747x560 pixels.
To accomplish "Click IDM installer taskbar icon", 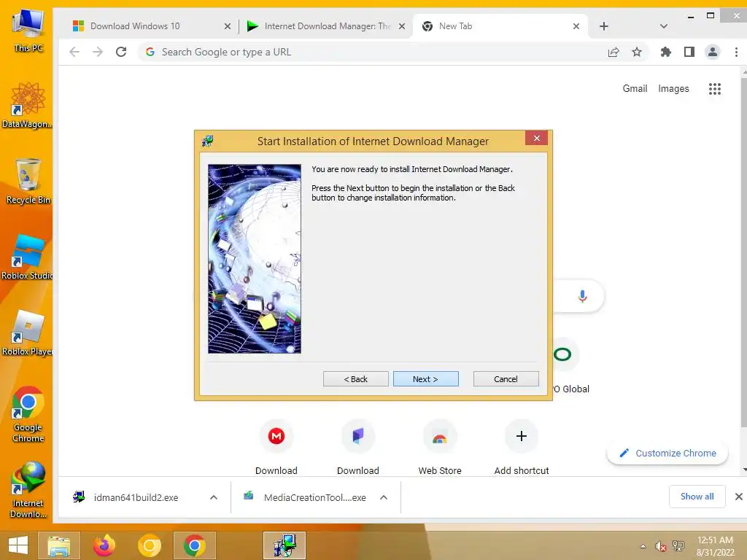I will [x=285, y=545].
